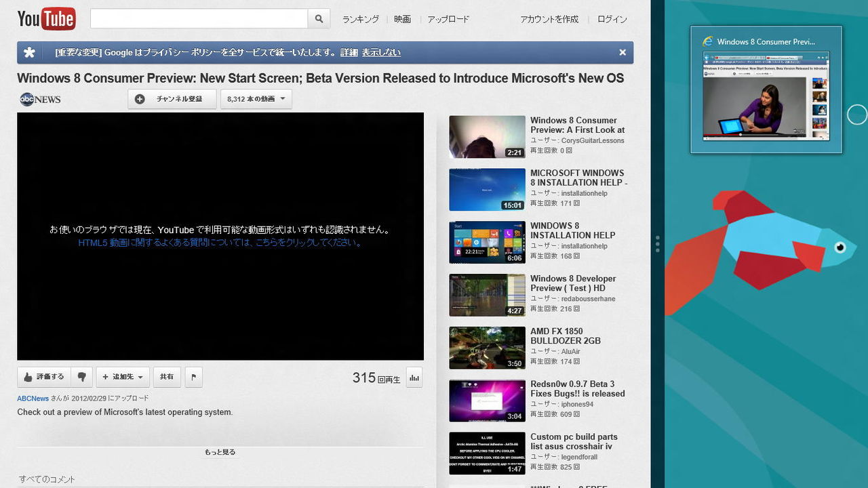Click title 'Windows 8 Developer Preview ( Test ) HD'
Screen dimensions: 868x488
point(573,283)
